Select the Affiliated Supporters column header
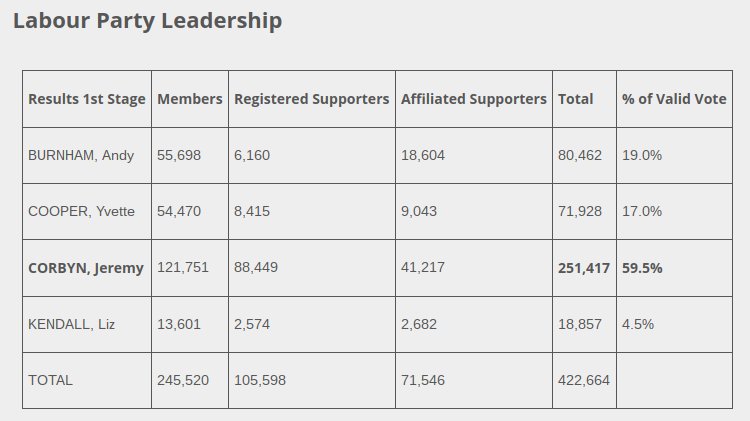Screen dimensions: 750x421 (x=473, y=99)
